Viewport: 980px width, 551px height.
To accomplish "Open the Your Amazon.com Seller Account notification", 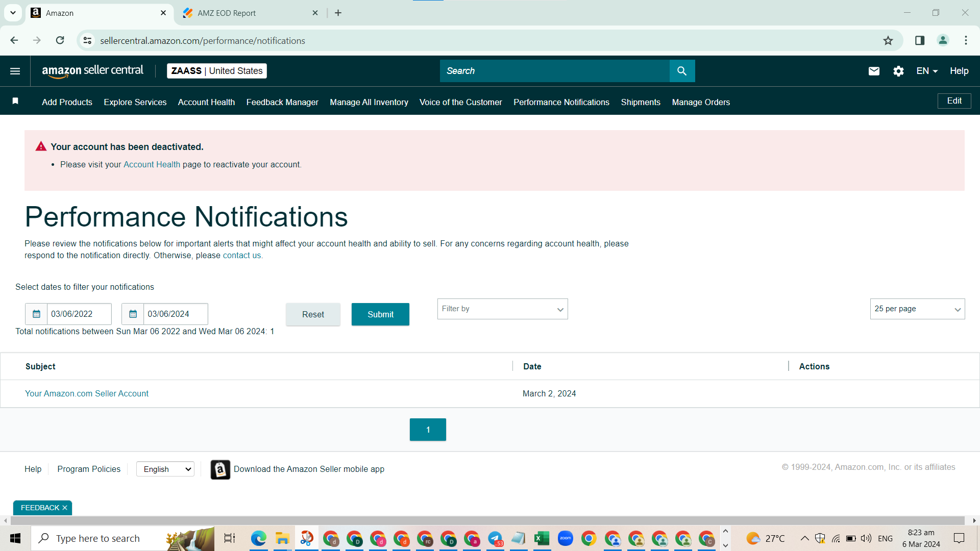I will click(x=87, y=393).
